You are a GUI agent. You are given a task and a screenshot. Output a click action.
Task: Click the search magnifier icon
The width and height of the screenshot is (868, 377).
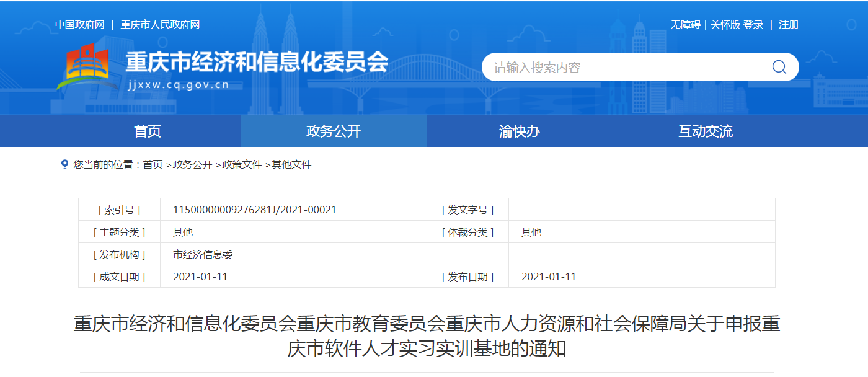pyautogui.click(x=779, y=67)
